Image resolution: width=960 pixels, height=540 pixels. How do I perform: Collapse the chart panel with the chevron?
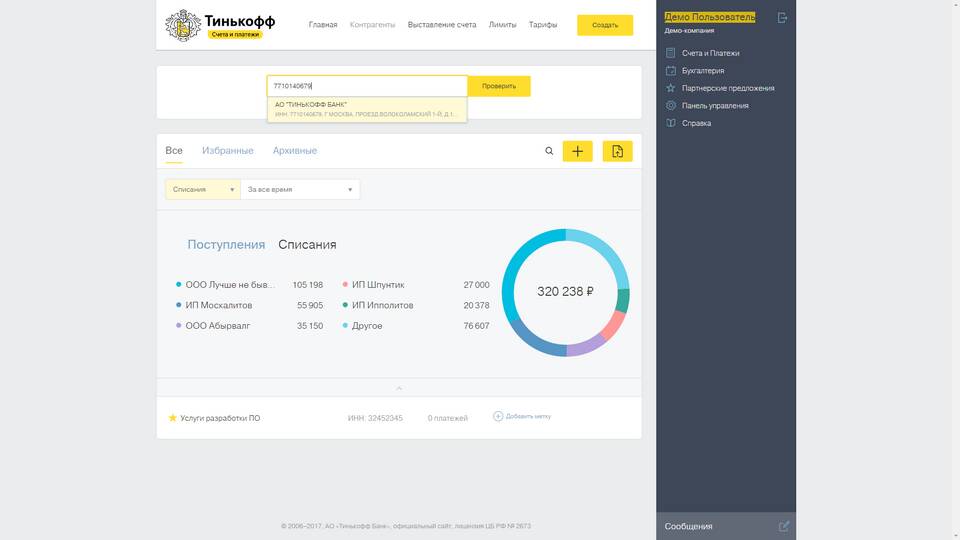point(399,388)
